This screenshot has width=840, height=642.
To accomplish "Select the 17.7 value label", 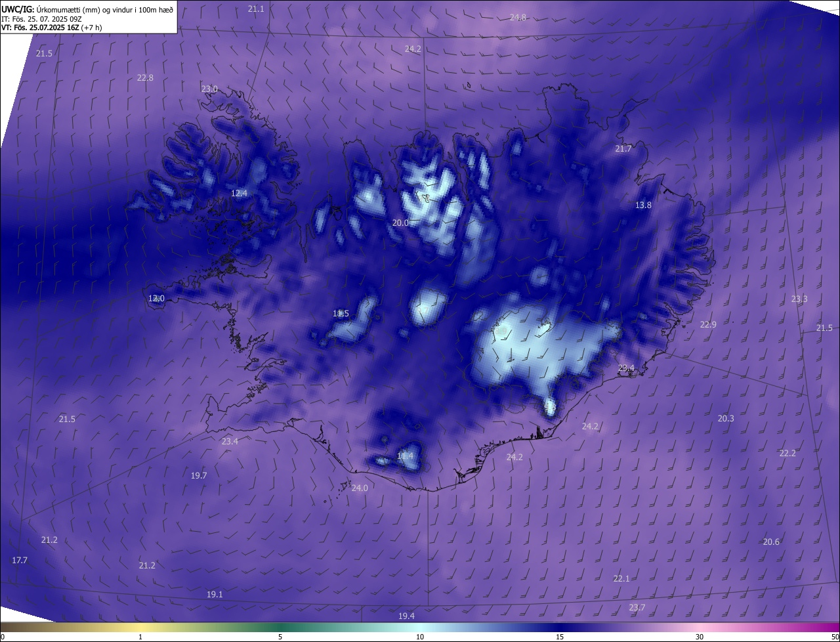I will click(x=20, y=560).
